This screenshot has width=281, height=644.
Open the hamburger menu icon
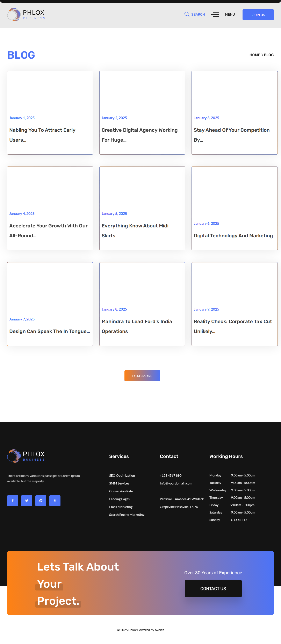coord(215,14)
